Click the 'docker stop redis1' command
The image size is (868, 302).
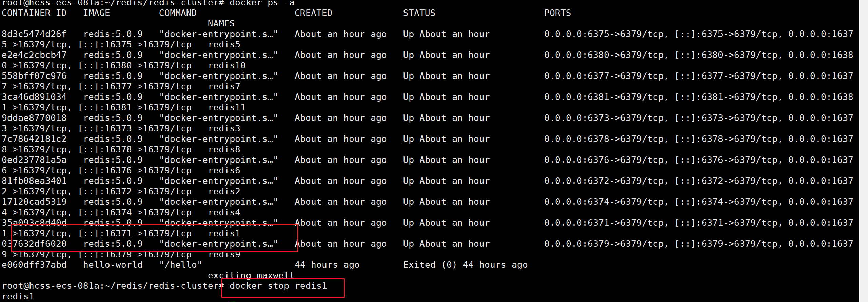pos(278,286)
